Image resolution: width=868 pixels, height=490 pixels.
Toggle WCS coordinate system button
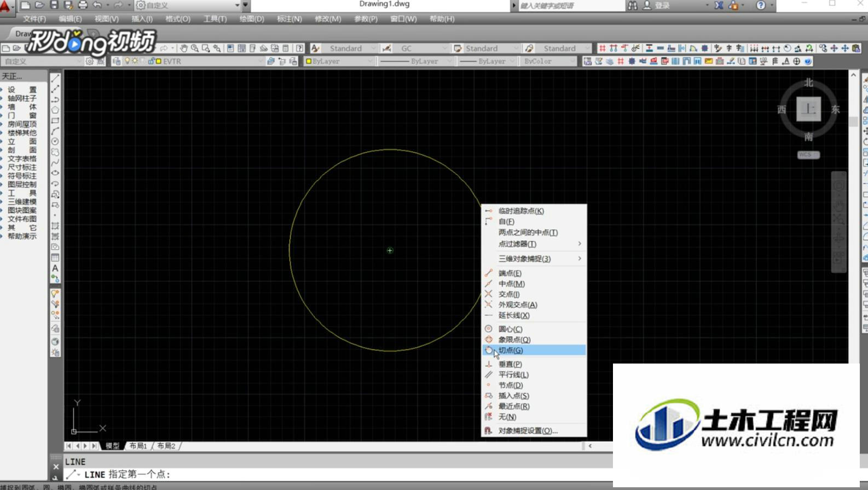(808, 155)
